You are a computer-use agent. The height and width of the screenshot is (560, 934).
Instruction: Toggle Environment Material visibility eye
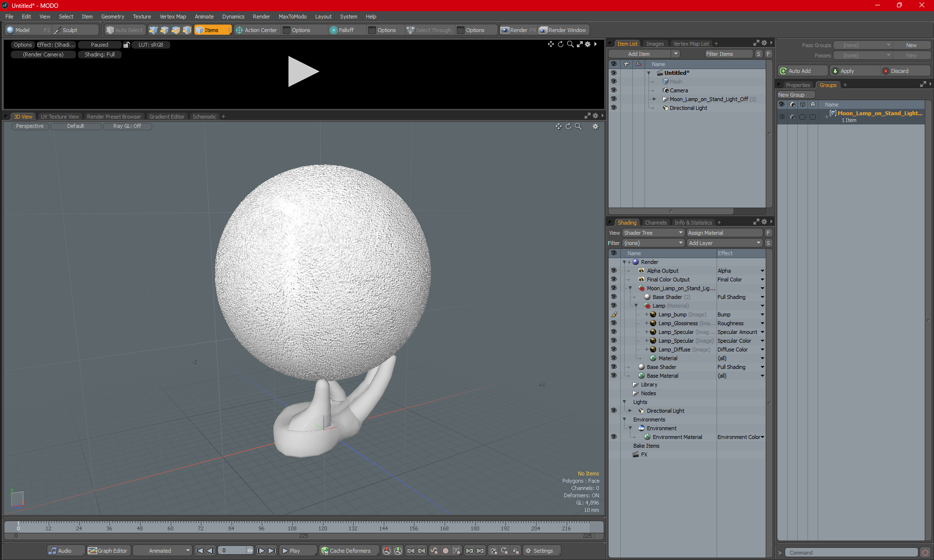coord(613,437)
